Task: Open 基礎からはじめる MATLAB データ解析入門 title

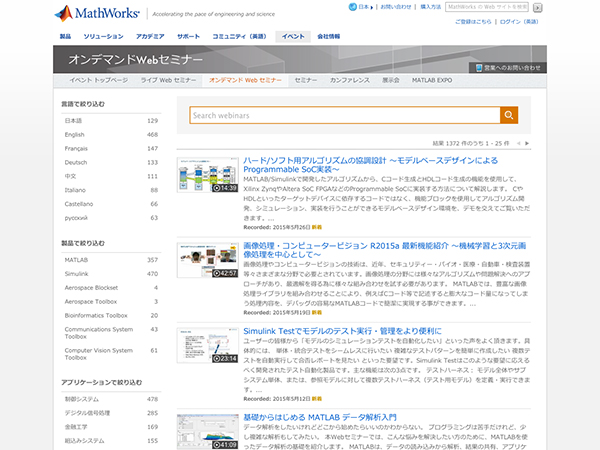Action: click(320, 417)
